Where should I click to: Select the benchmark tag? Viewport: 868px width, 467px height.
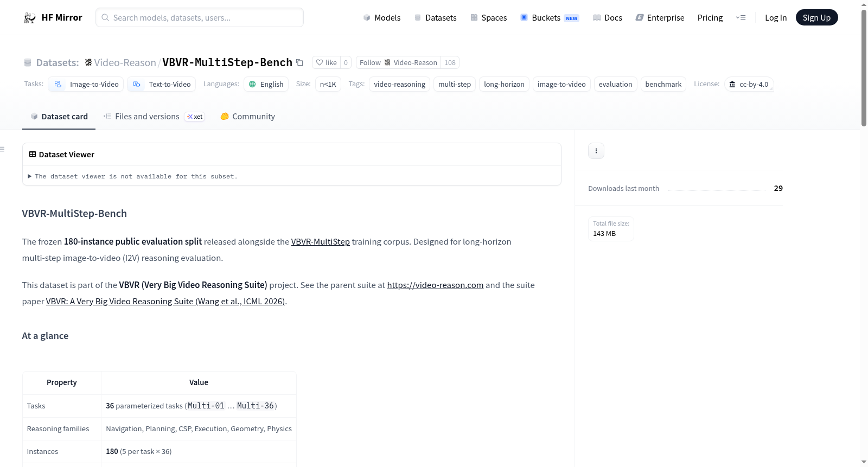click(x=663, y=84)
